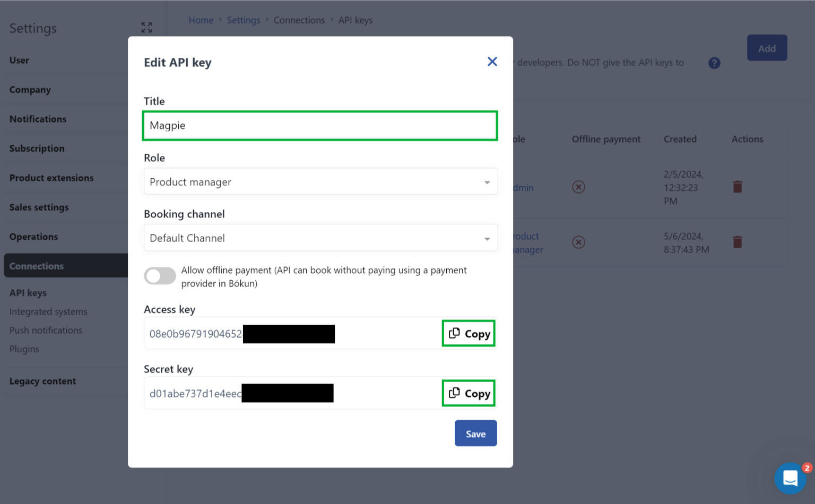This screenshot has width=815, height=504.
Task: Delete the API key created 5/6/2024
Action: click(x=737, y=242)
